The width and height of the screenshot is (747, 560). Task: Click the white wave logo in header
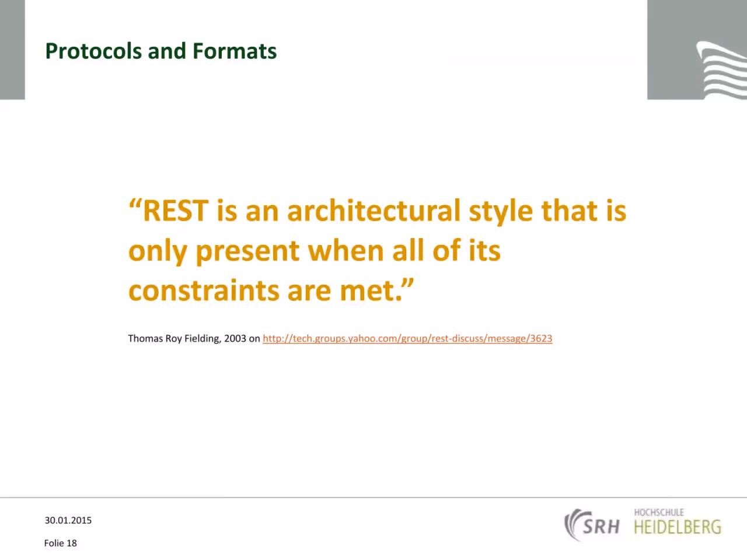tap(722, 69)
